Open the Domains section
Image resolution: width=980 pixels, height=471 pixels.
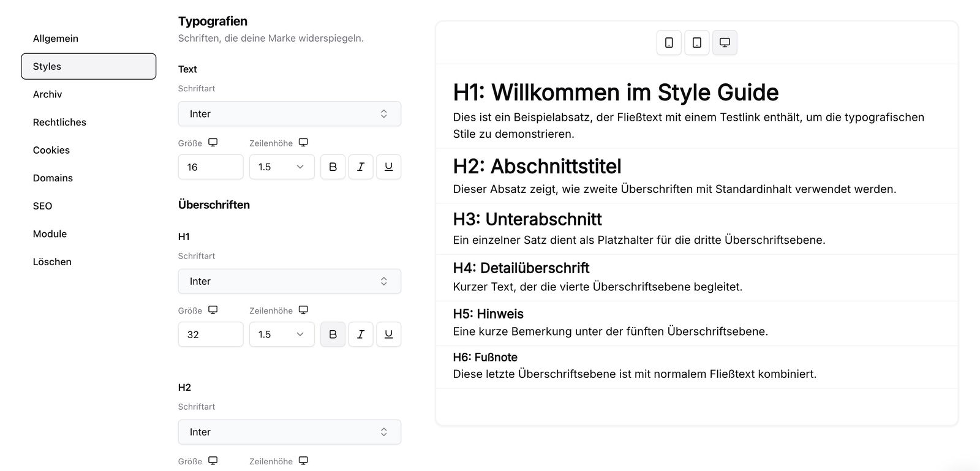pyautogui.click(x=53, y=178)
